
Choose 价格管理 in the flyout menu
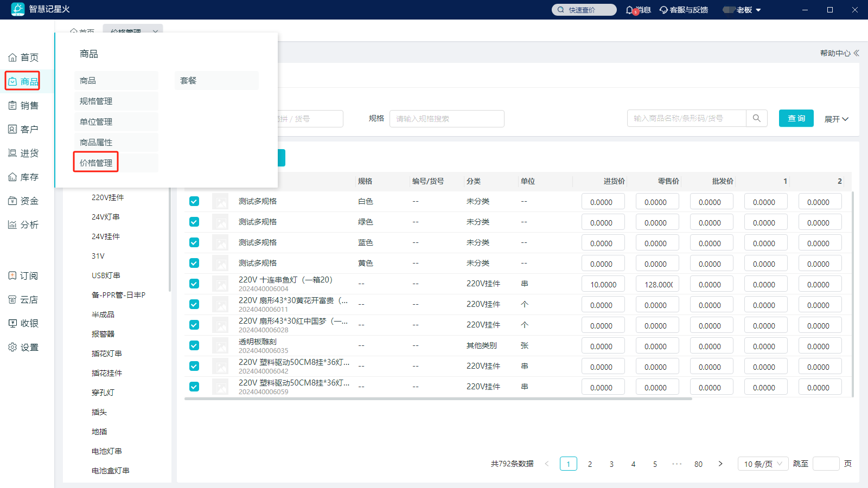point(116,163)
